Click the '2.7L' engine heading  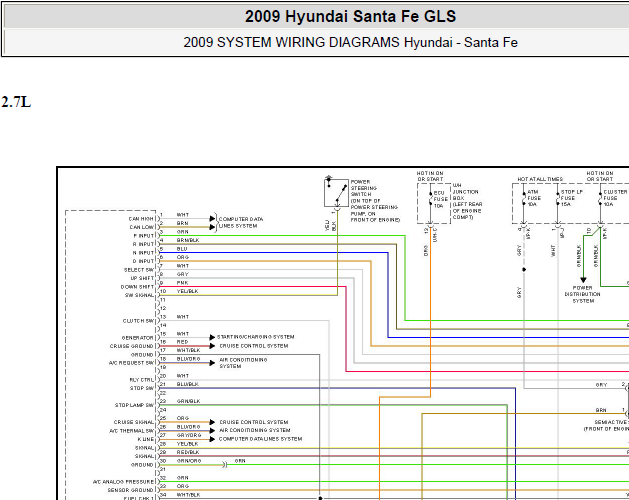16,102
